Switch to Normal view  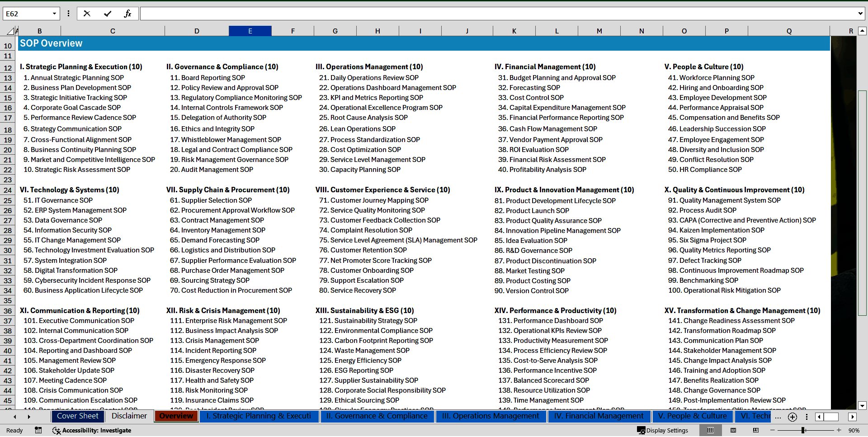[x=710, y=430]
